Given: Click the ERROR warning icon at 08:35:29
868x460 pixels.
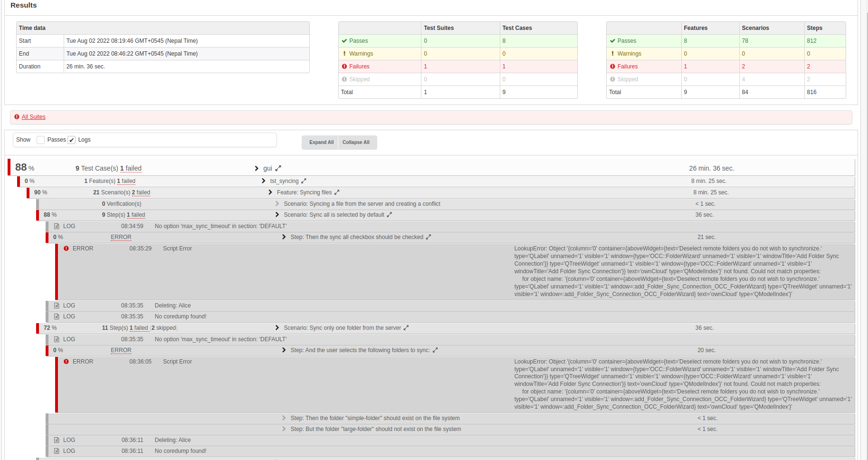Looking at the screenshot, I should pyautogui.click(x=66, y=248).
